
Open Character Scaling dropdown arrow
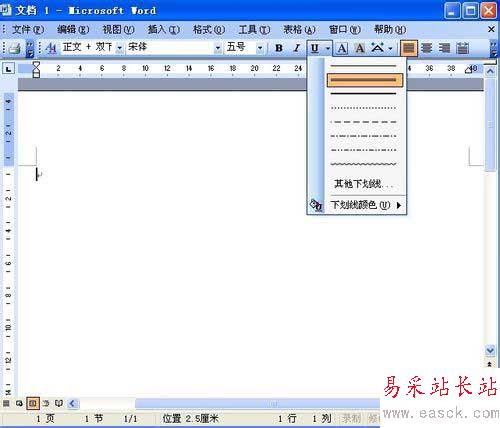click(x=390, y=49)
